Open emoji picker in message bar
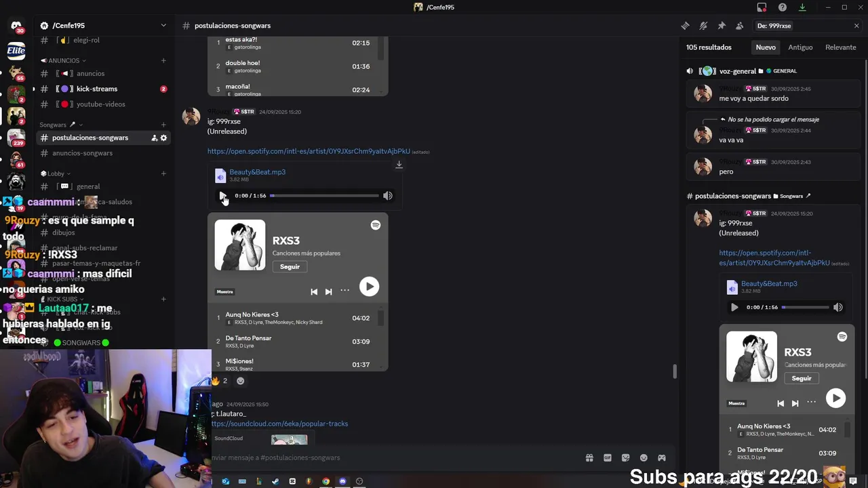The image size is (868, 488). pos(644,457)
